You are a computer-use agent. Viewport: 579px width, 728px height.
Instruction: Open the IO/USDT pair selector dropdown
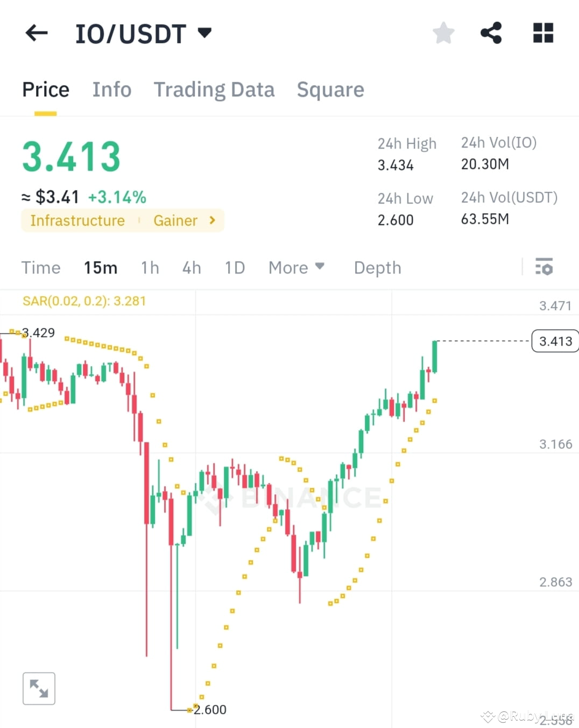pos(204,33)
